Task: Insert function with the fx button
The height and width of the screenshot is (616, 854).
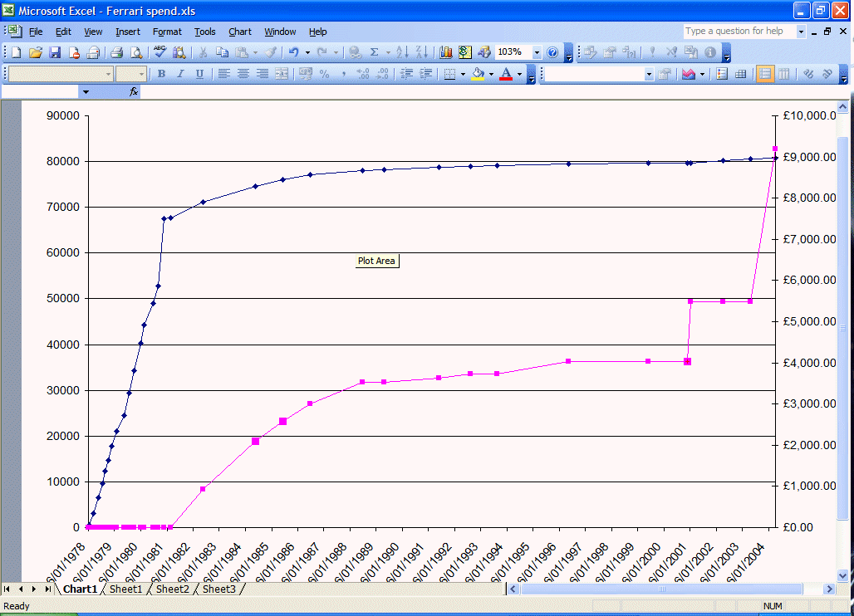Action: click(x=134, y=92)
